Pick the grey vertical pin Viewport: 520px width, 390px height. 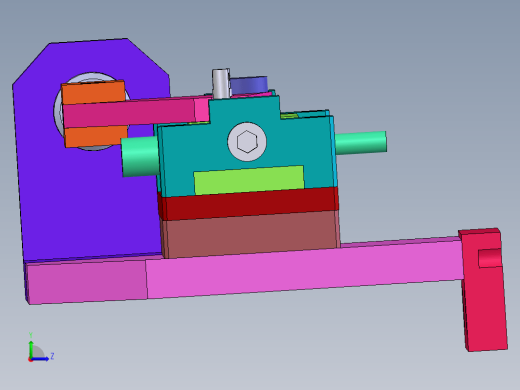(x=221, y=84)
